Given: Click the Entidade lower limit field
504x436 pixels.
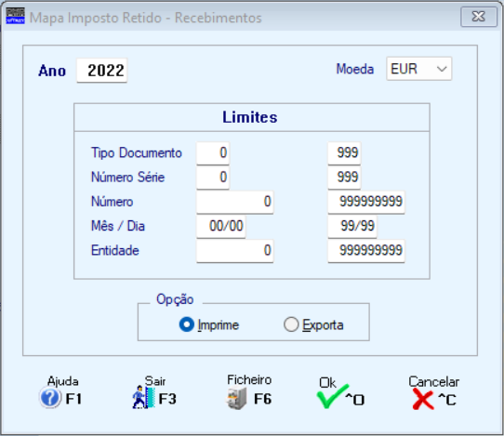Looking at the screenshot, I should pos(235,251).
